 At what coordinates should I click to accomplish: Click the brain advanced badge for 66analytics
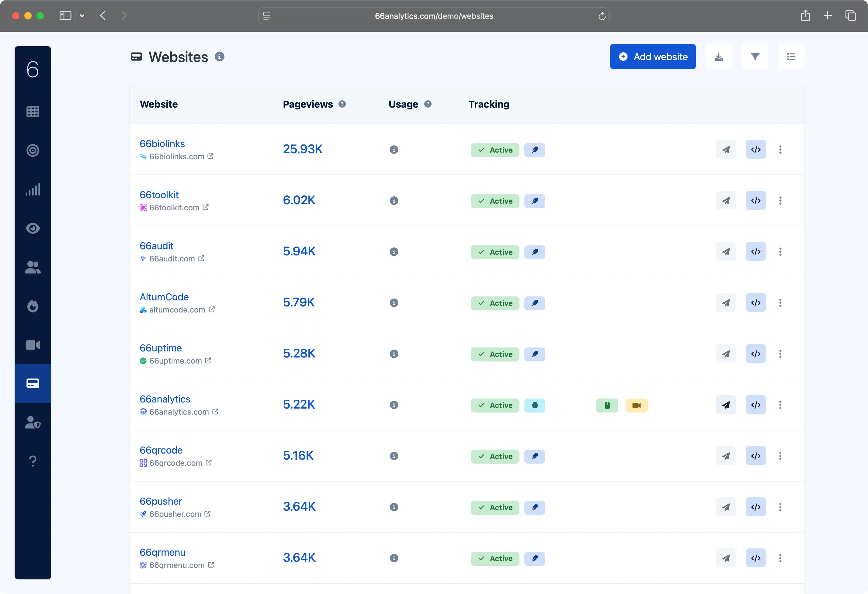[534, 406]
